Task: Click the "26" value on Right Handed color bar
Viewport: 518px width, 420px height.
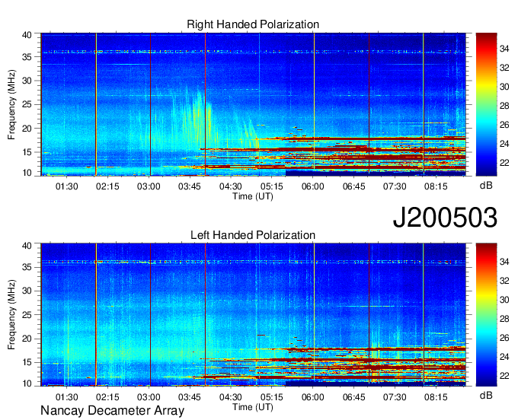Action: pyautogui.click(x=504, y=125)
